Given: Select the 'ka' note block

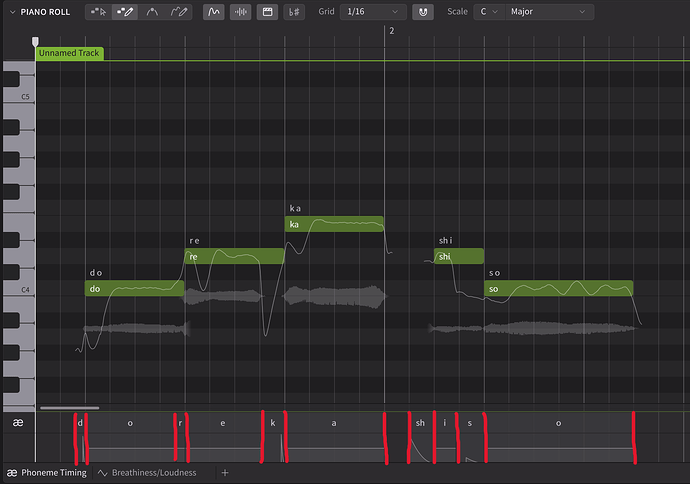Looking at the screenshot, I should 334,224.
